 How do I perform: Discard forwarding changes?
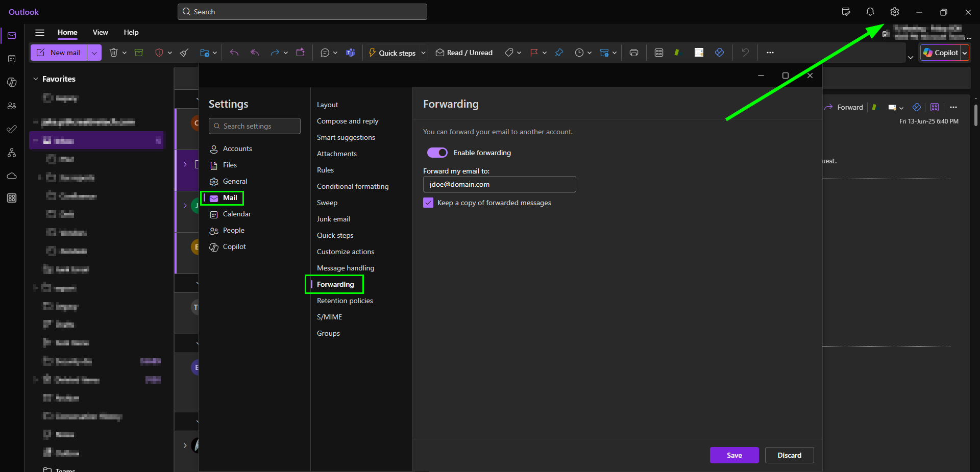[x=789, y=455]
